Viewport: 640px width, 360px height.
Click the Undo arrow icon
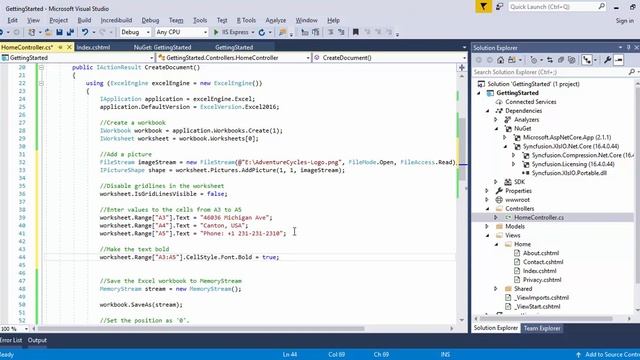tap(84, 32)
